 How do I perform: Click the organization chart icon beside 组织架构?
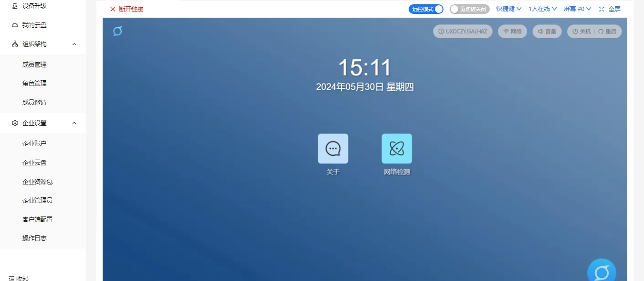[x=15, y=44]
